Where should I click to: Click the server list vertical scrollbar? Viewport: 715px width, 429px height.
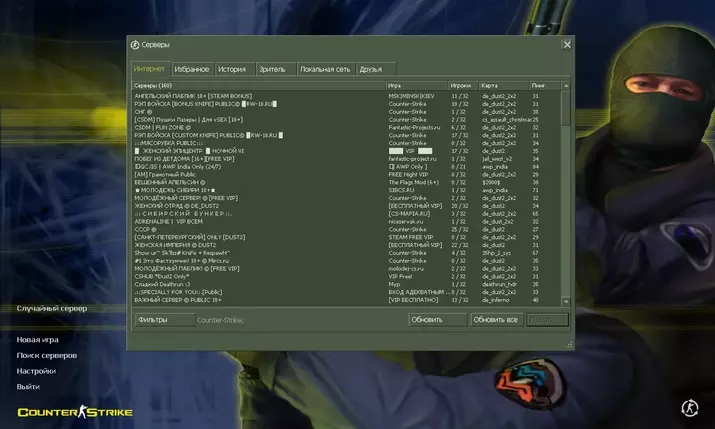click(x=566, y=200)
